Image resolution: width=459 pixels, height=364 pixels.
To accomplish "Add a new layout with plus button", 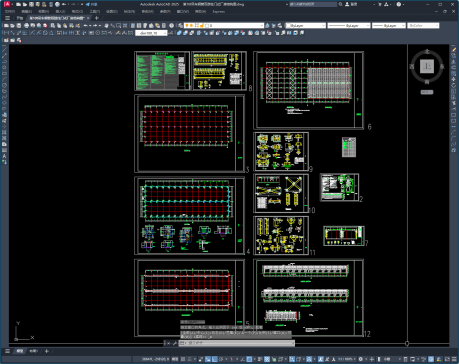I will [x=47, y=351].
